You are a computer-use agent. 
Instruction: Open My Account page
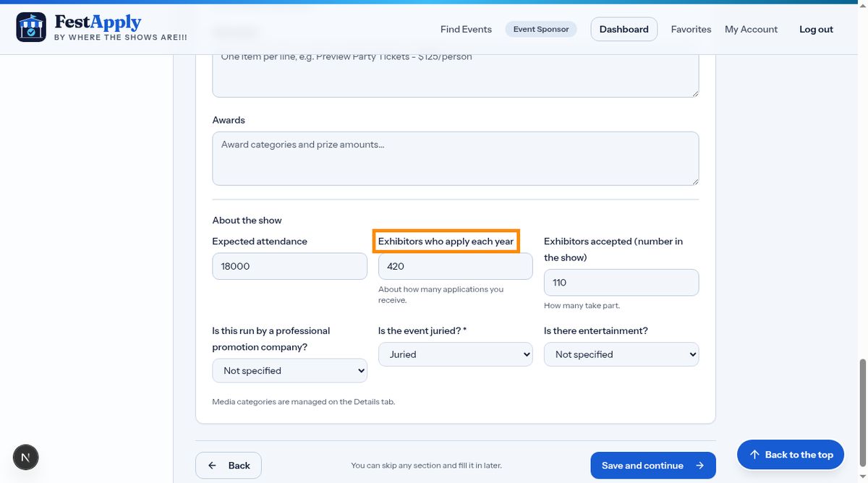[751, 29]
